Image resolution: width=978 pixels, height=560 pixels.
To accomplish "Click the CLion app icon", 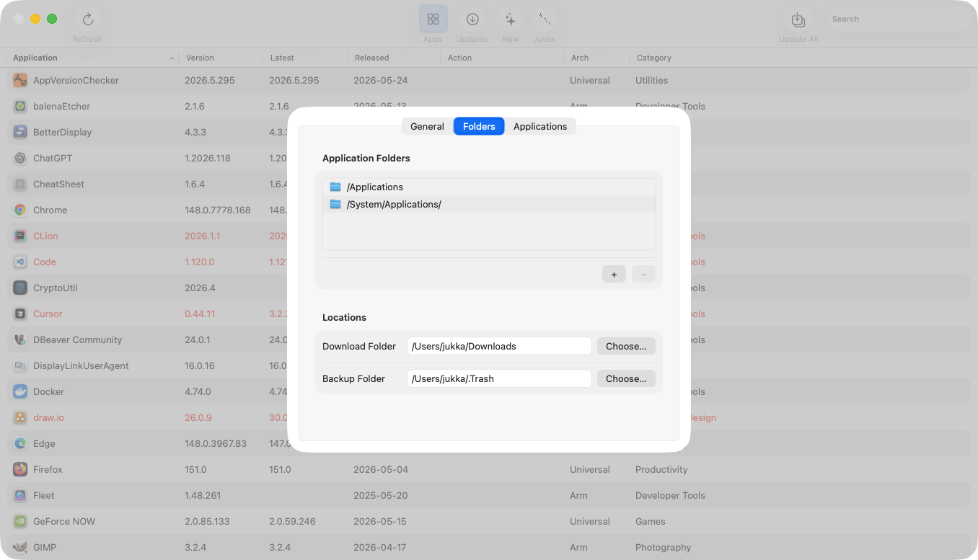I will click(x=20, y=236).
